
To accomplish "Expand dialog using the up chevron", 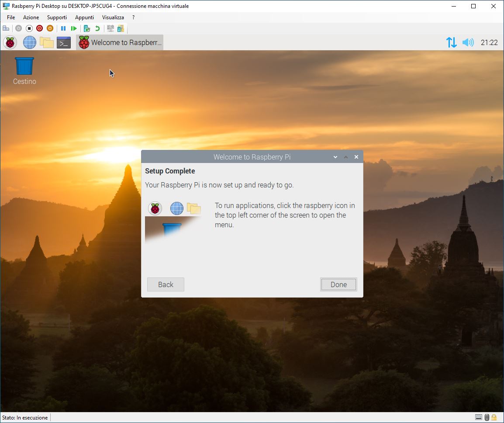I will coord(346,157).
